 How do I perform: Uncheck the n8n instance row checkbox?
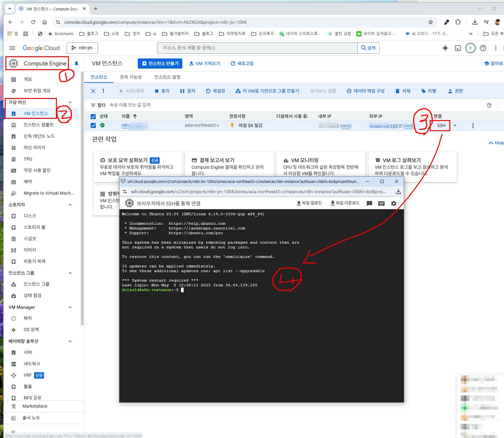(x=93, y=125)
